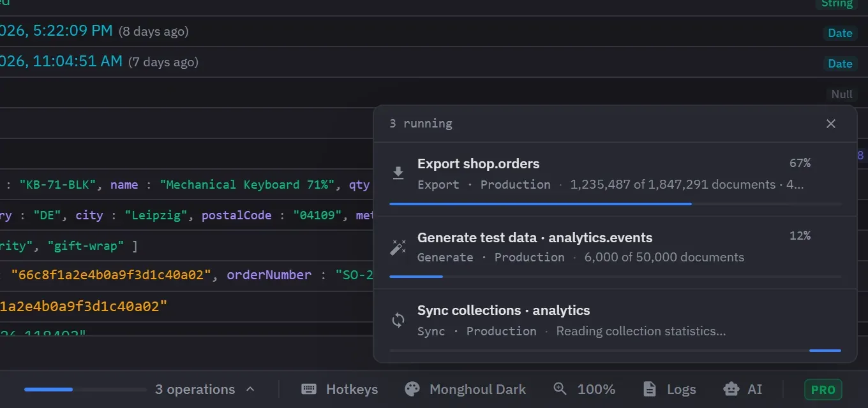The image size is (868, 408).
Task: Click the keyboard icon beside Hotkeys
Action: (309, 389)
